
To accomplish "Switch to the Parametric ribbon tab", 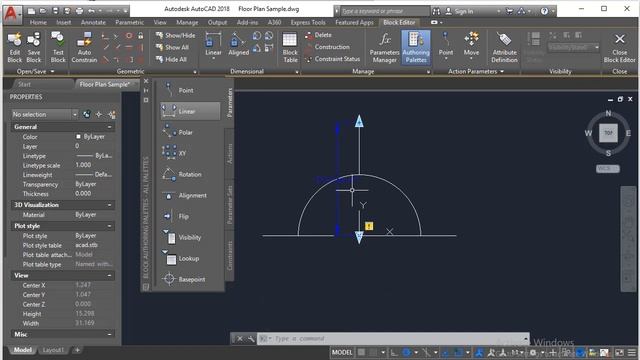I will click(129, 22).
